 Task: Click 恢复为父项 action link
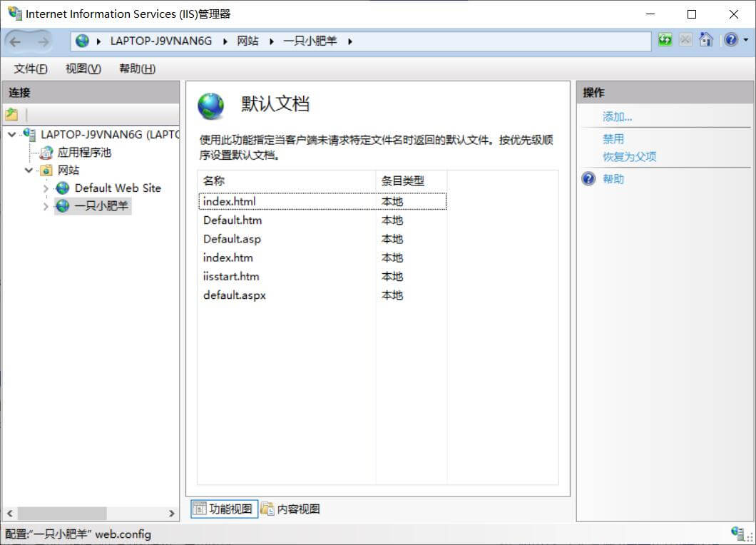coord(629,157)
